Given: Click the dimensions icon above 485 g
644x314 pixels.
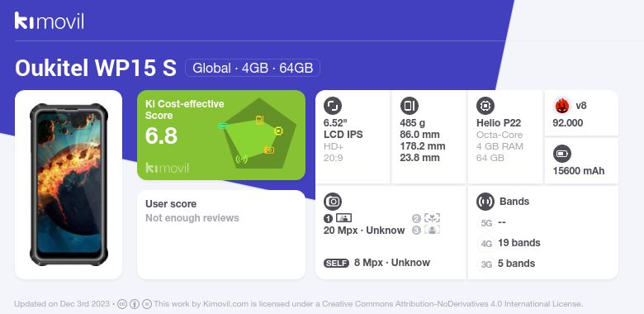Looking at the screenshot, I should [409, 106].
